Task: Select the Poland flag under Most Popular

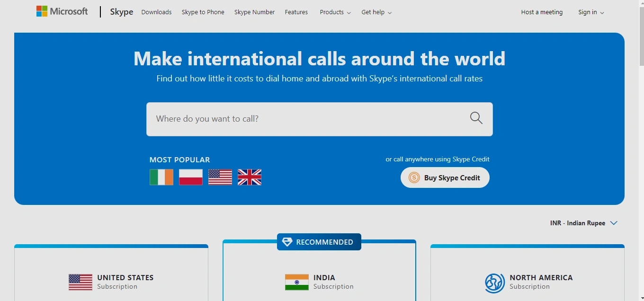Action: [191, 177]
